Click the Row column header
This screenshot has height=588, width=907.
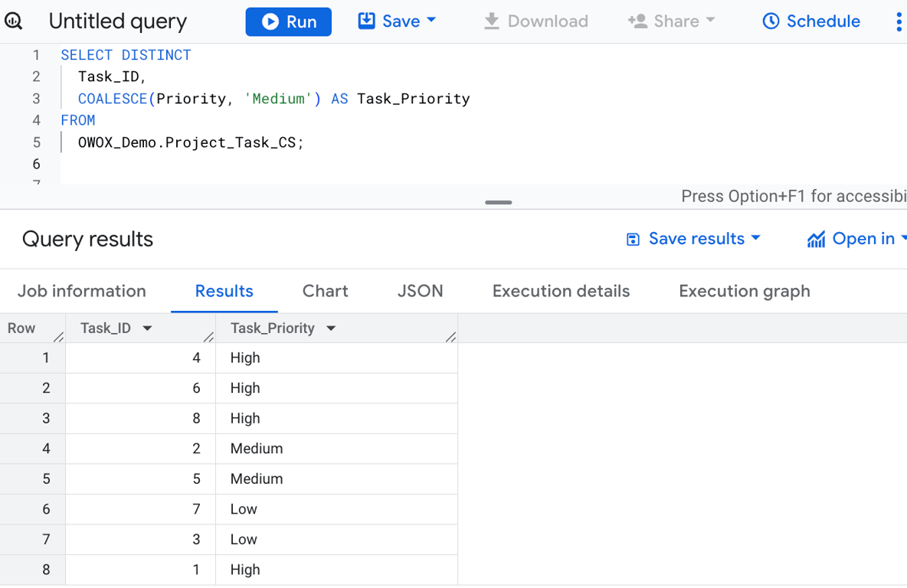[21, 328]
